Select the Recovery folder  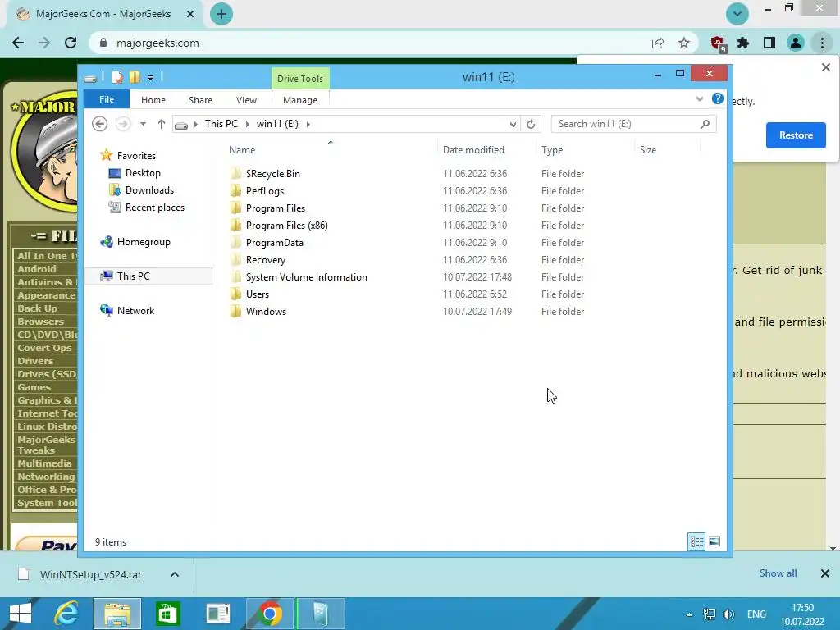pos(265,260)
